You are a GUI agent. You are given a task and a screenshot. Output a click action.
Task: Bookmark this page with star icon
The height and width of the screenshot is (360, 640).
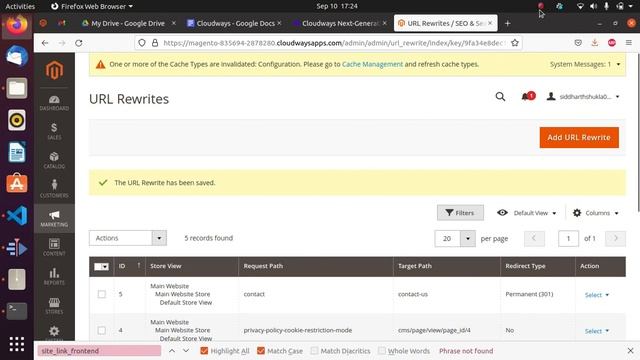[x=515, y=43]
